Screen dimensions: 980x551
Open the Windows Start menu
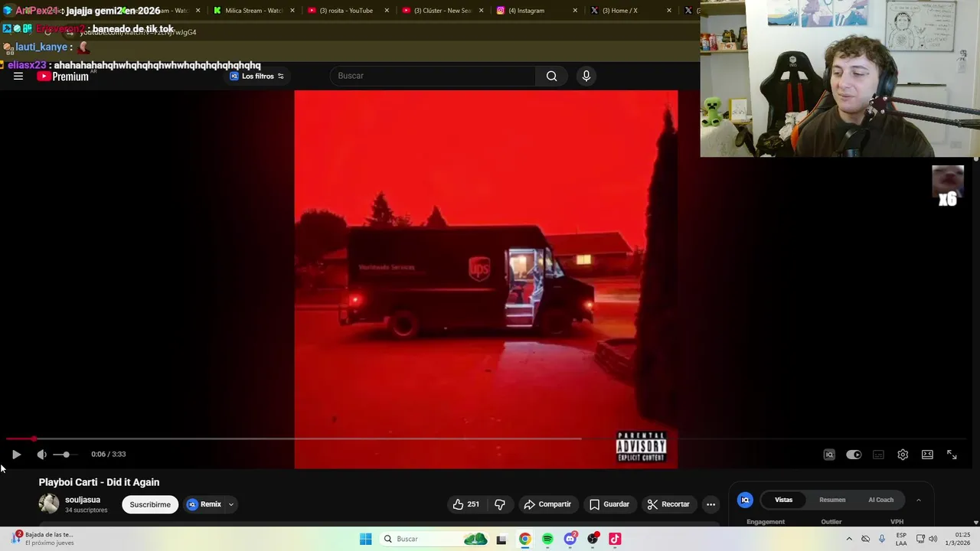366,540
